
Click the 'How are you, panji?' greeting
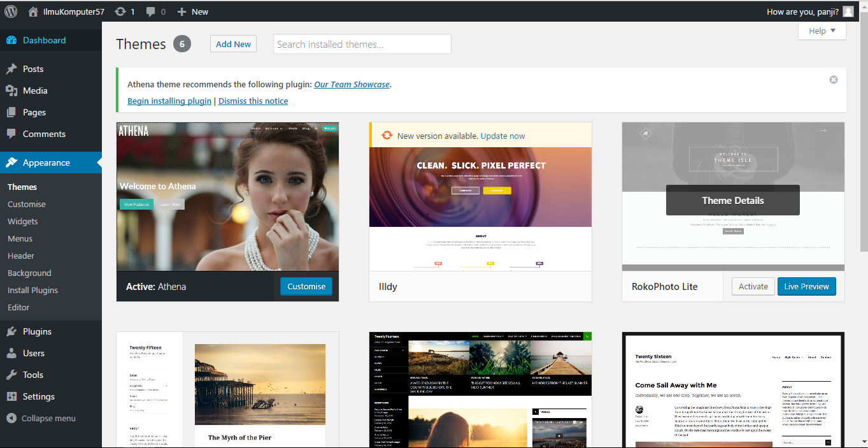click(x=802, y=11)
